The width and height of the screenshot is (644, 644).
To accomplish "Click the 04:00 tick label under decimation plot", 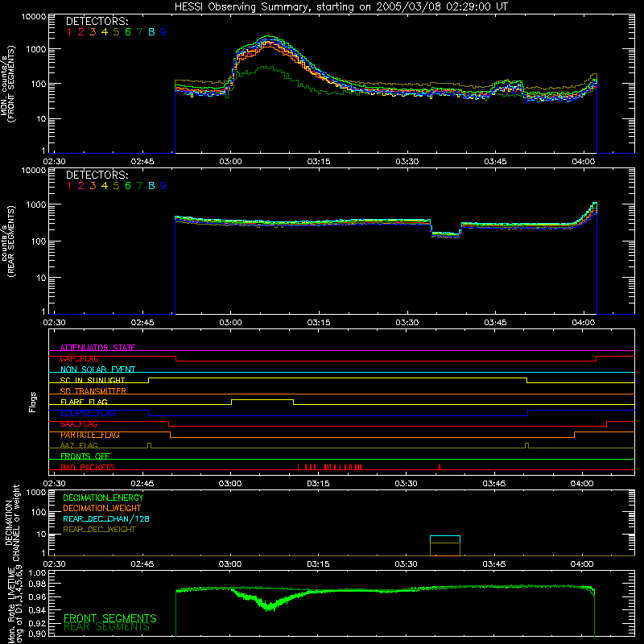I will point(582,564).
